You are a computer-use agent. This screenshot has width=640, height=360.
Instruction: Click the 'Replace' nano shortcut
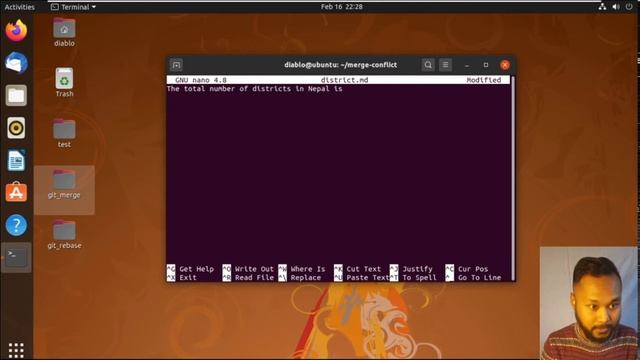(305, 278)
